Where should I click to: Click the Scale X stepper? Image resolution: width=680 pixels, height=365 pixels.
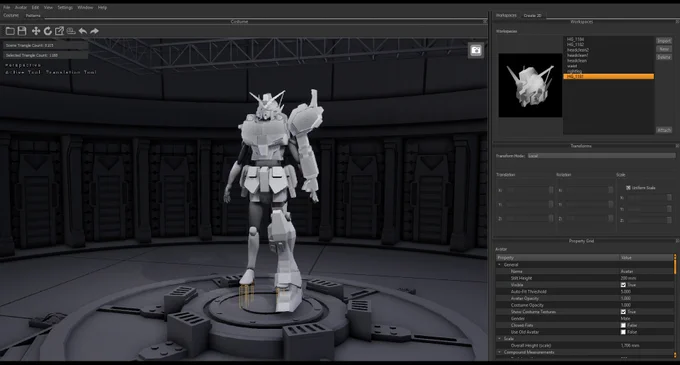click(669, 198)
